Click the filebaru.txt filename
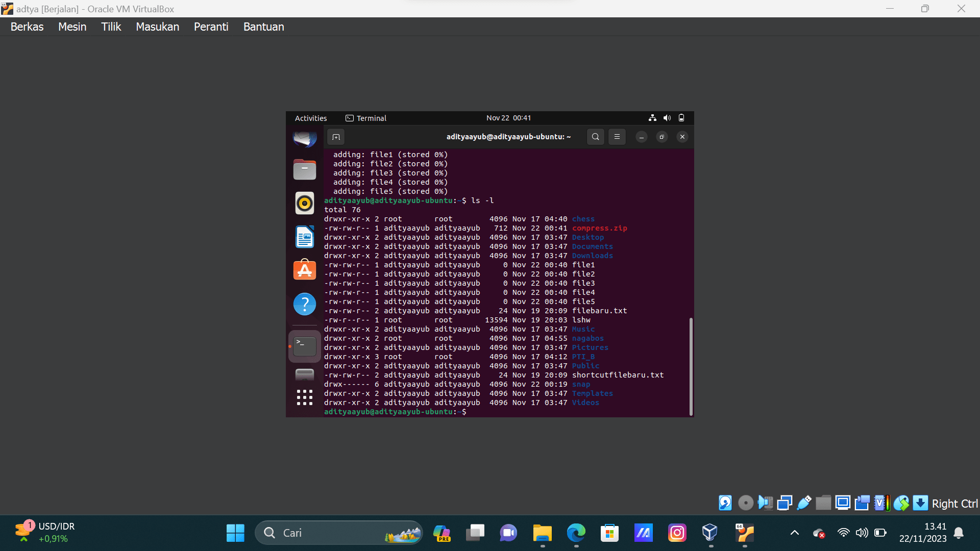Image resolution: width=980 pixels, height=551 pixels. [599, 311]
